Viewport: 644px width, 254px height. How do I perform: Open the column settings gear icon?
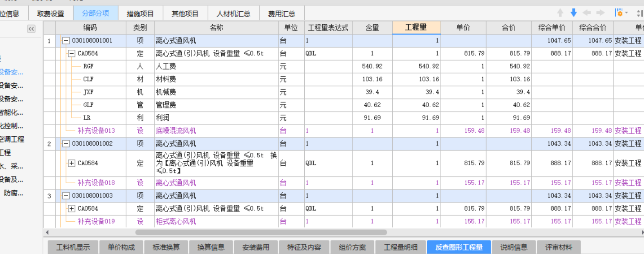tap(619, 13)
